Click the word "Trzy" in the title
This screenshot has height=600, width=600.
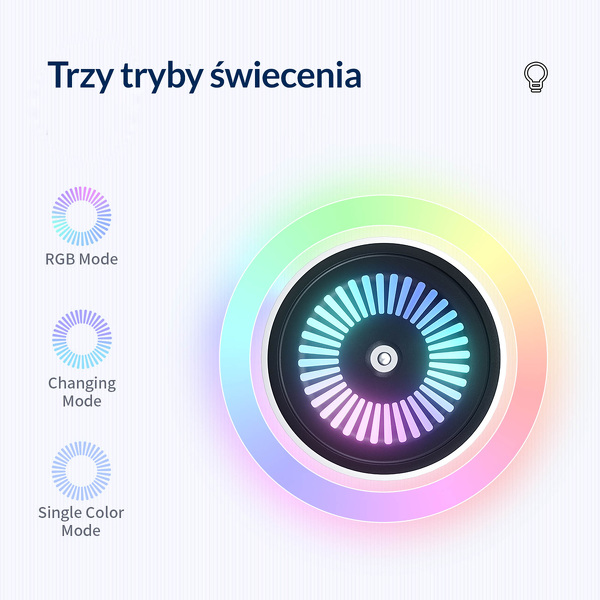click(x=78, y=76)
